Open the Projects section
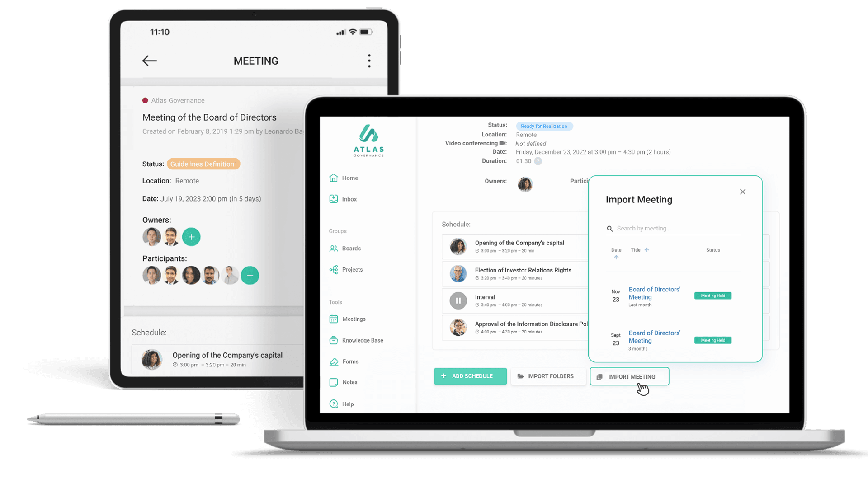The image size is (868, 488). tap(352, 269)
